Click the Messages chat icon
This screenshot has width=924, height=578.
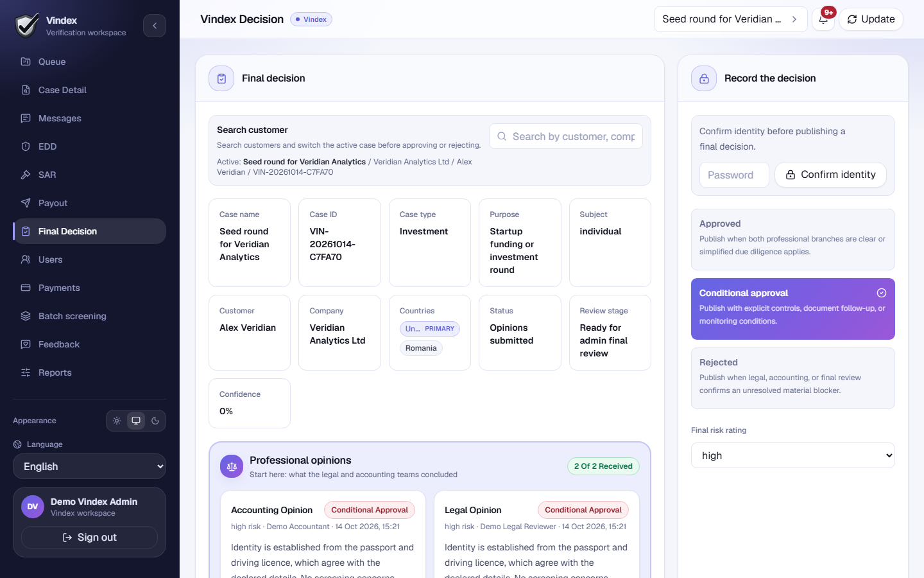26,118
